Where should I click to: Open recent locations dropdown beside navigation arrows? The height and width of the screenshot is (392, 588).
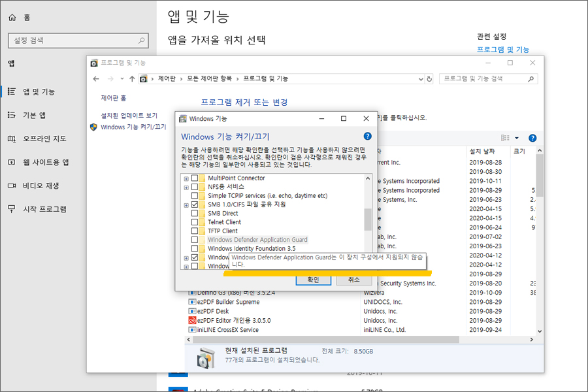coord(122,79)
